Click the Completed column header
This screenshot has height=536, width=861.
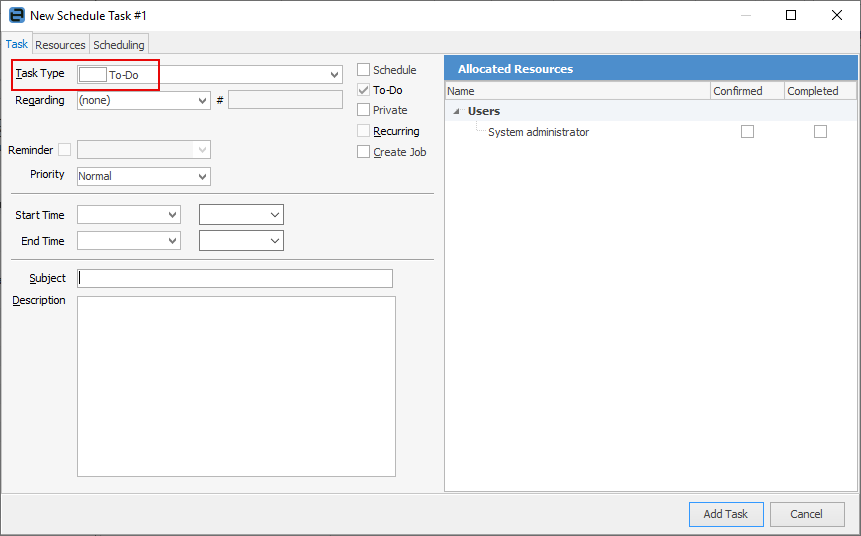tap(820, 91)
